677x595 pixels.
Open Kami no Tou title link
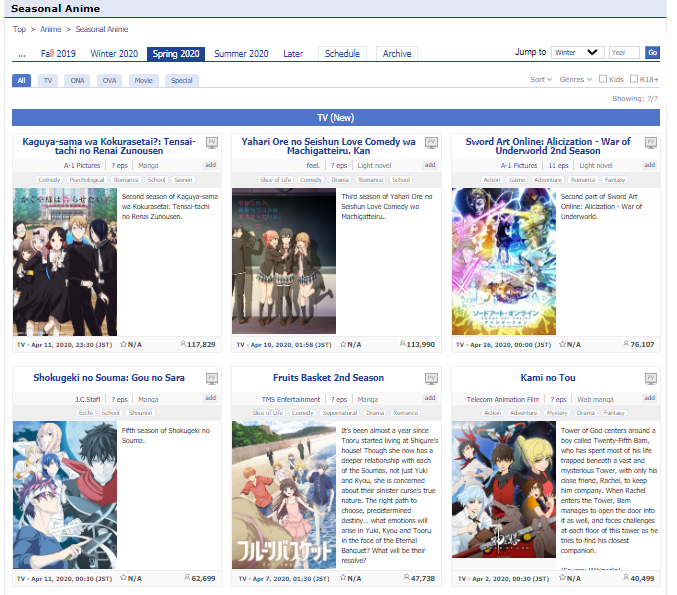click(x=548, y=377)
